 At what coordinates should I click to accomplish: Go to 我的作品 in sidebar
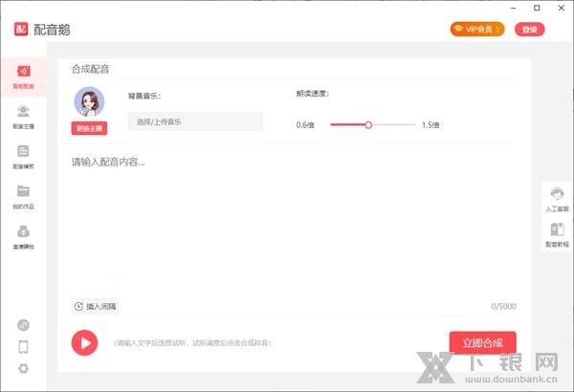tap(23, 197)
